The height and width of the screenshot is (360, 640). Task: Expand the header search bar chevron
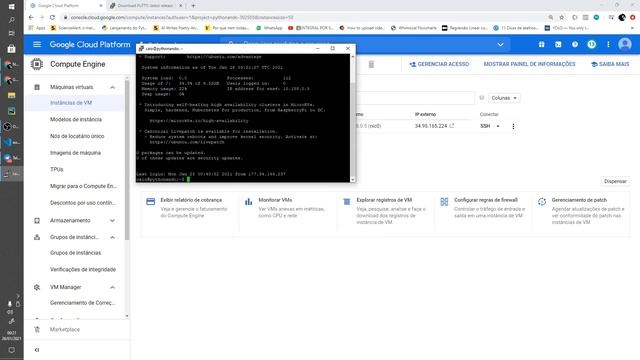coord(500,44)
